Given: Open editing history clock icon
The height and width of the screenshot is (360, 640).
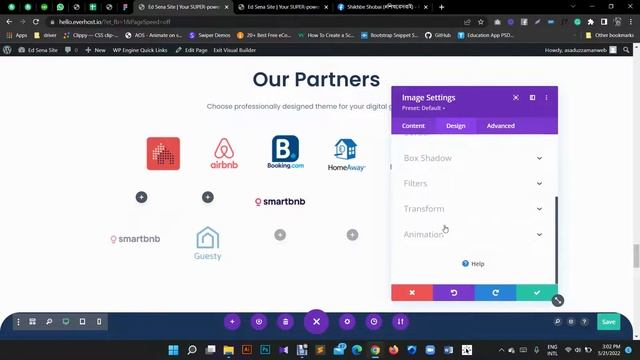Looking at the screenshot, I should [374, 322].
